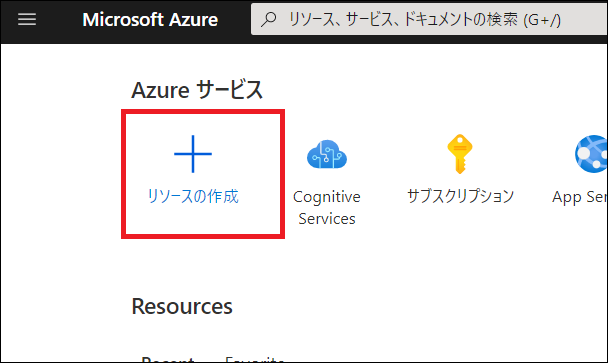Focus the resource search field

(429, 19)
